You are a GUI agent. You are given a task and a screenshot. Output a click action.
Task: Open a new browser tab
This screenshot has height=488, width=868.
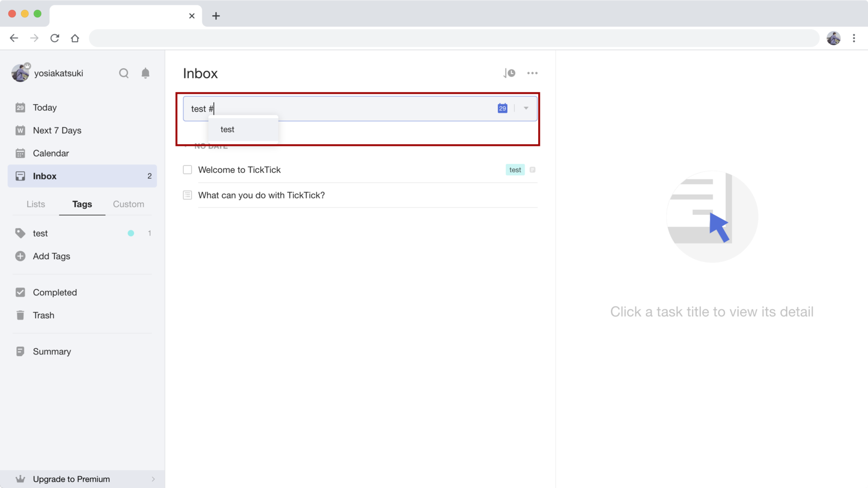pyautogui.click(x=216, y=16)
